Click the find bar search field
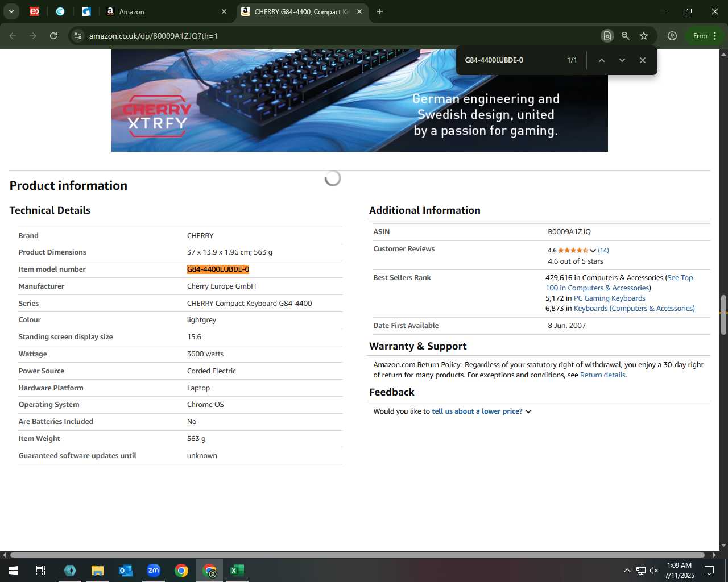728x582 pixels. click(512, 60)
